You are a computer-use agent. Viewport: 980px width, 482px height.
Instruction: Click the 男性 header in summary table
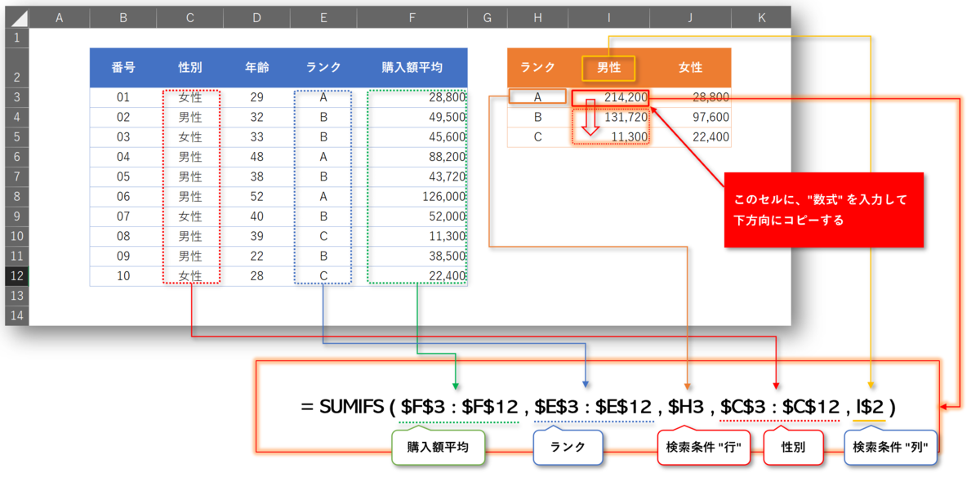tap(609, 68)
